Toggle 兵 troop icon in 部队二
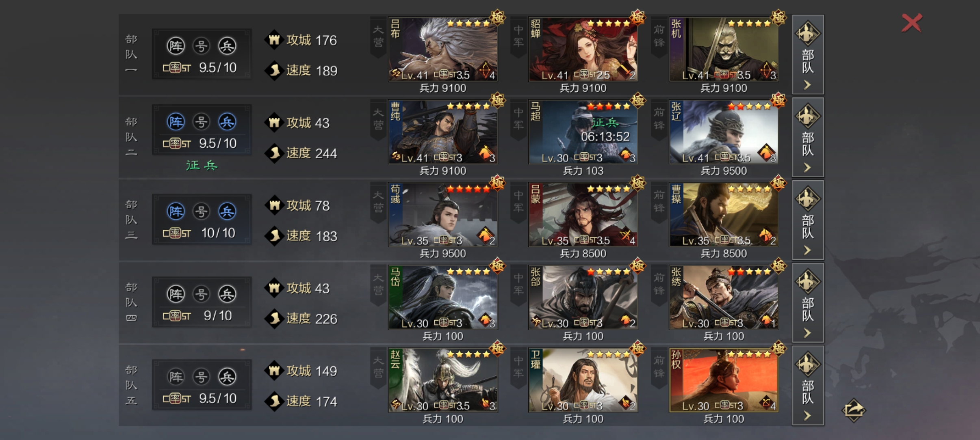Viewport: 980px width, 440px height. tap(227, 122)
